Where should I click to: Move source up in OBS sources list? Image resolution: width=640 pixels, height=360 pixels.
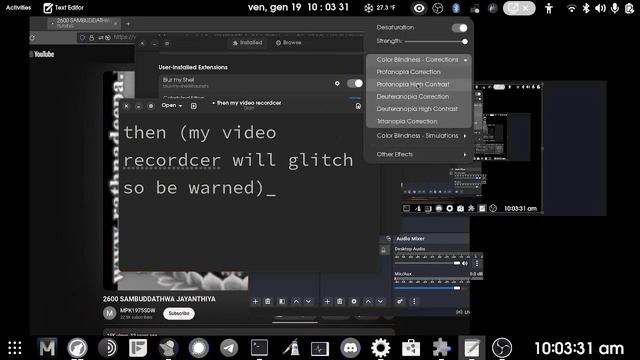point(368,301)
